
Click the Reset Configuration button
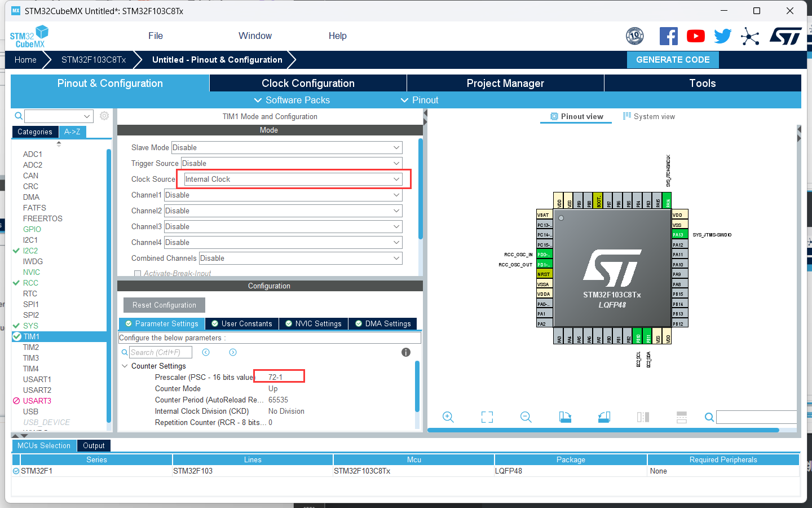coord(164,305)
